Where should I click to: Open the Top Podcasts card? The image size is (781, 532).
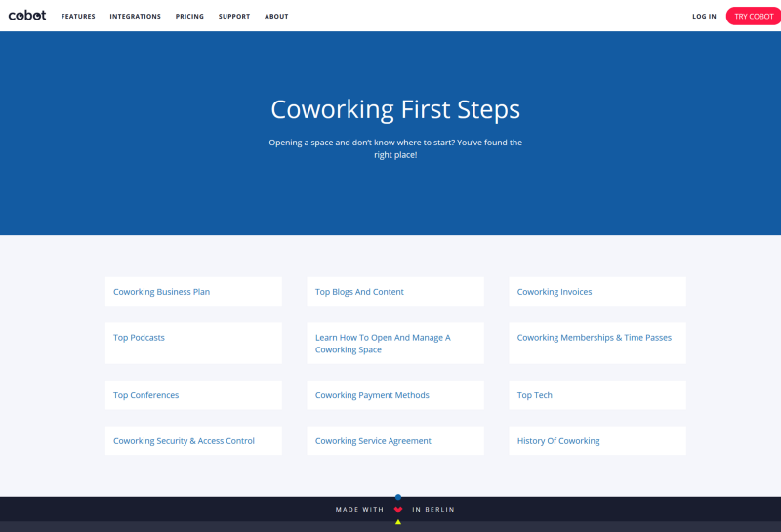point(193,343)
